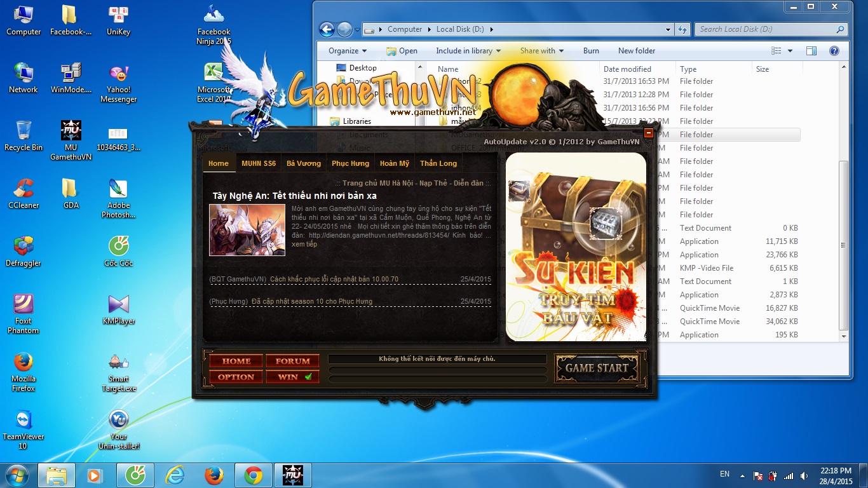868x488 pixels.
Task: Minimize the launcher with orange button
Action: coord(649,133)
